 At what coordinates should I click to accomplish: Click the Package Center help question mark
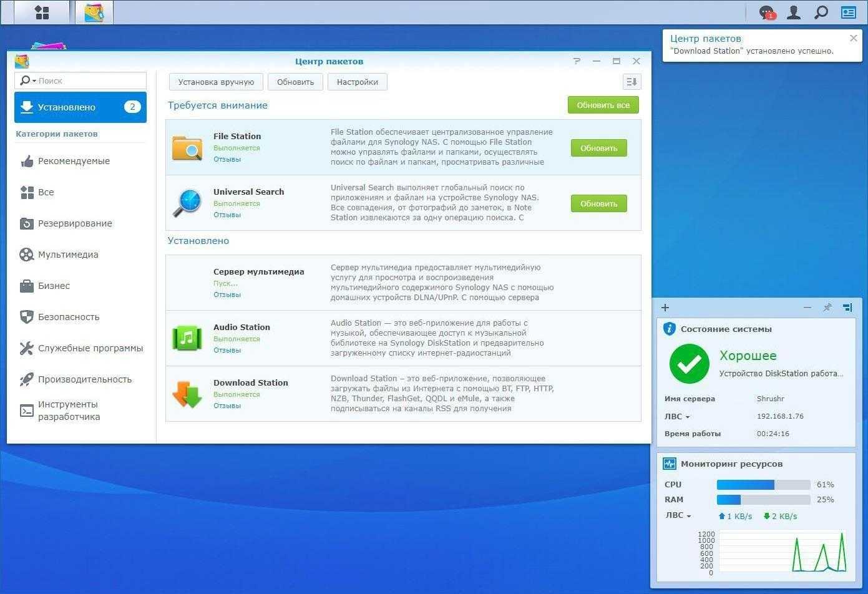tap(577, 61)
